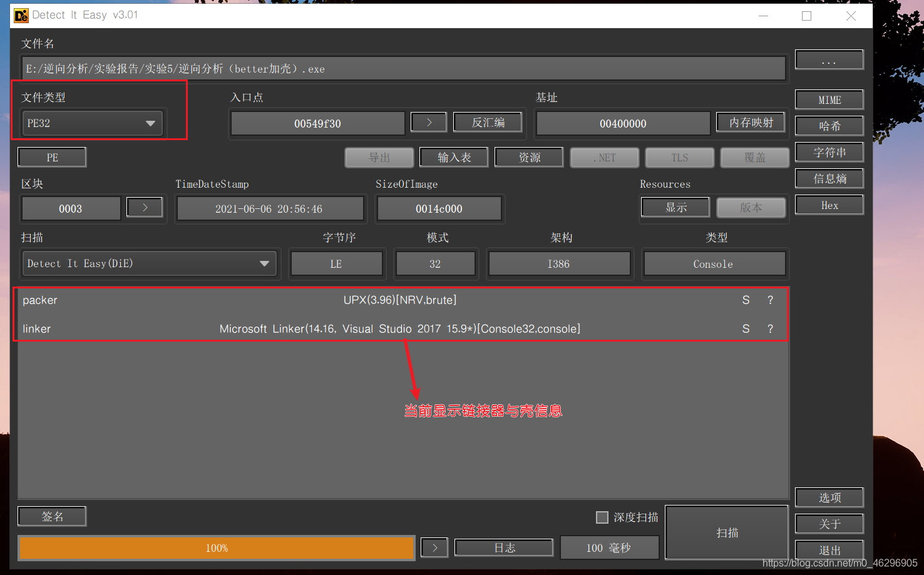Open the 日志 log window
Screen dimensions: 924x575
coord(504,548)
